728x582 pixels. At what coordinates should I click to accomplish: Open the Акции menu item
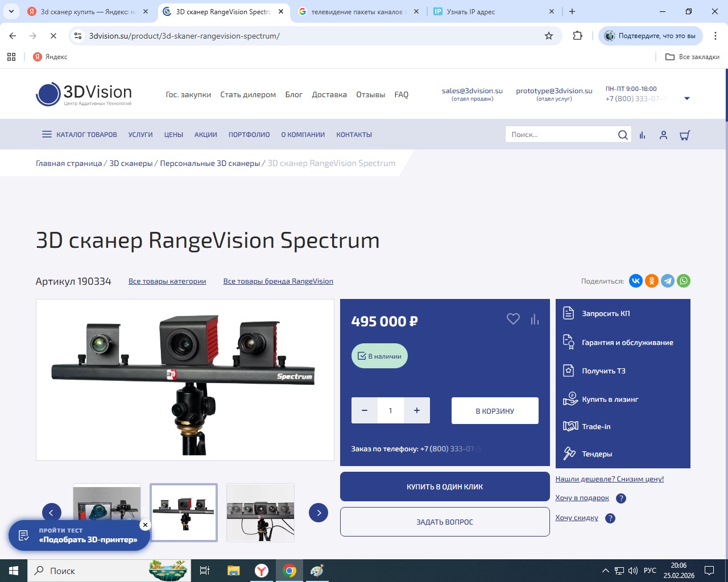(206, 135)
